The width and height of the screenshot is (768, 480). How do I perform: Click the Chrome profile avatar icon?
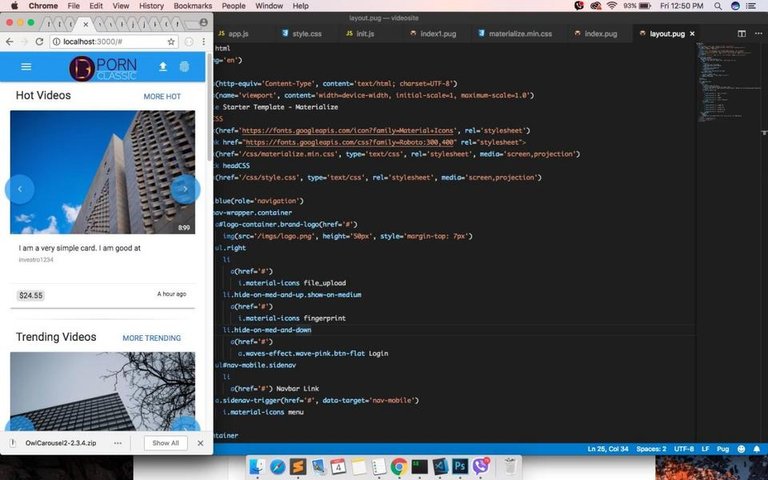[x=203, y=23]
